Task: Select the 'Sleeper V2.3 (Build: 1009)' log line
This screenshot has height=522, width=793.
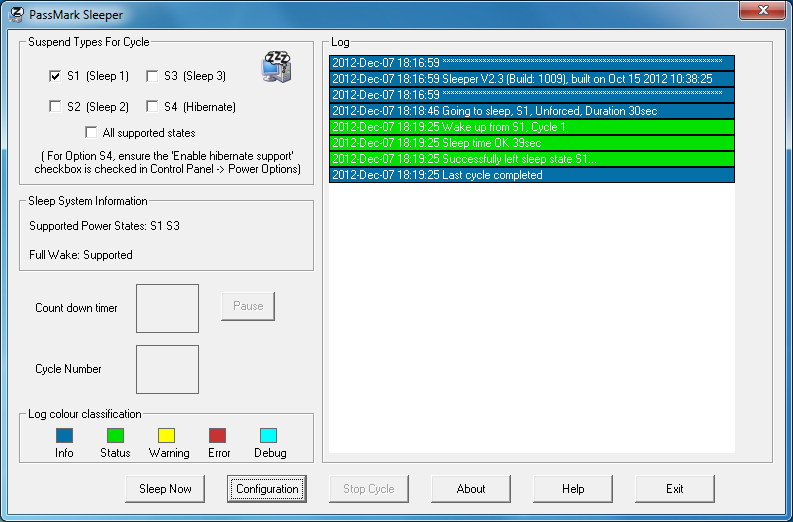Action: click(x=532, y=79)
